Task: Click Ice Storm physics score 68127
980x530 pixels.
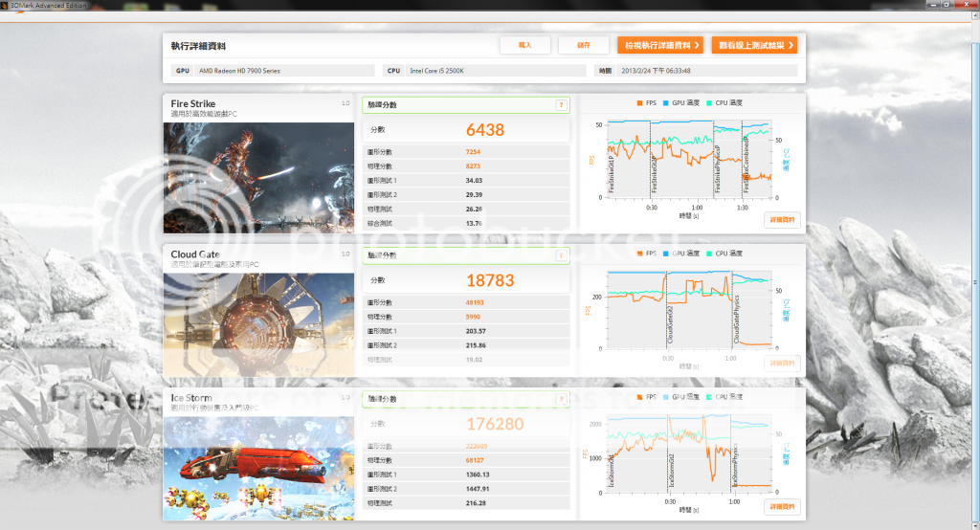Action: [475, 460]
